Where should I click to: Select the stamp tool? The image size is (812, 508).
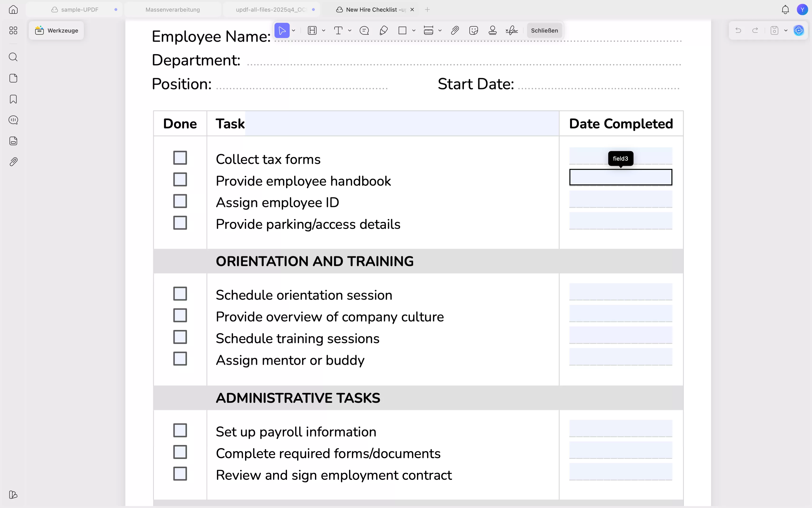[492, 31]
